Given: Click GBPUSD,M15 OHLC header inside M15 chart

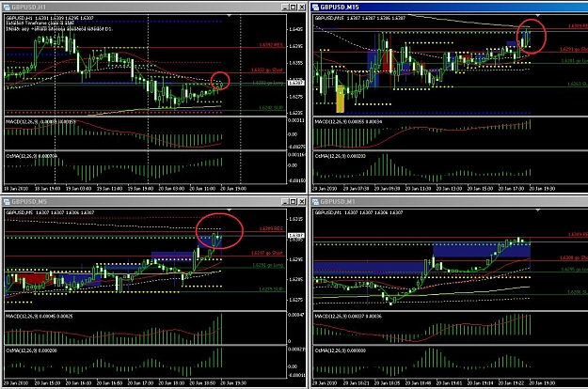Looking at the screenshot, I should (360, 18).
